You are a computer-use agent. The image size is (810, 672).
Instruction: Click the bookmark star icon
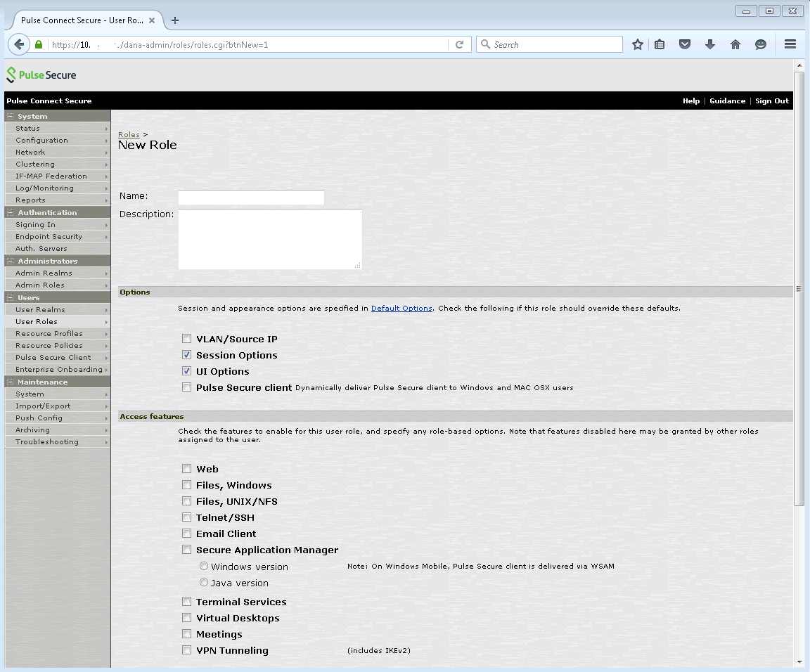tap(637, 44)
